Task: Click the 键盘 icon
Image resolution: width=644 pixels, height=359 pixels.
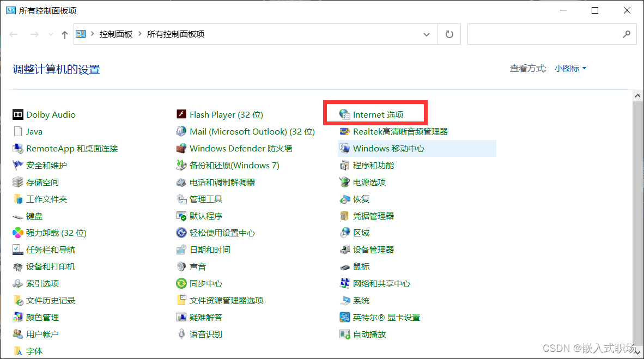Action: [17, 216]
